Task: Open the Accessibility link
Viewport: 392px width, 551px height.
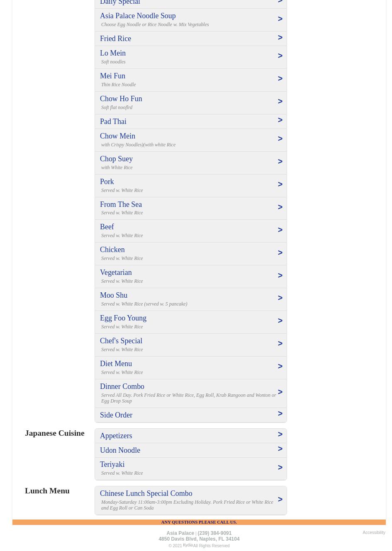Action: [x=374, y=533]
